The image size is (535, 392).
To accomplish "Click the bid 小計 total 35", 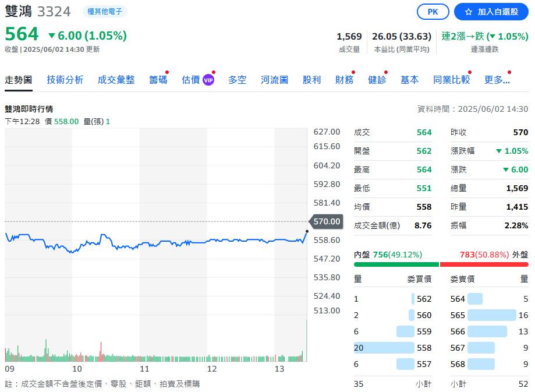I will click(359, 384).
